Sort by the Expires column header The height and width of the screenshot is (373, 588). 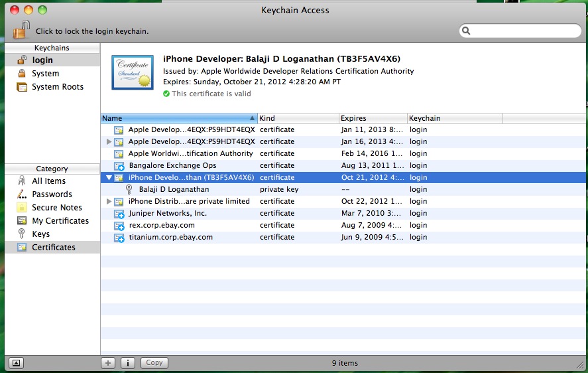(373, 118)
